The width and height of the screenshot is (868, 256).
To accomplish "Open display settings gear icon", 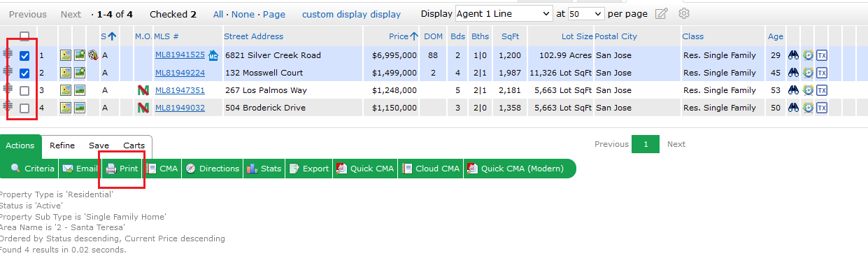I will 685,13.
